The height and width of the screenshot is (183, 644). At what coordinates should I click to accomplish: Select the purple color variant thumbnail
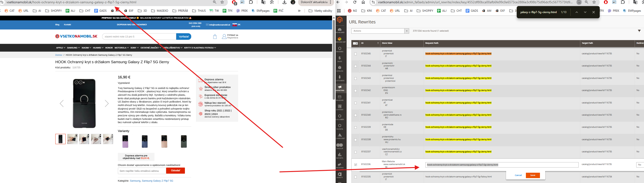tap(125, 141)
